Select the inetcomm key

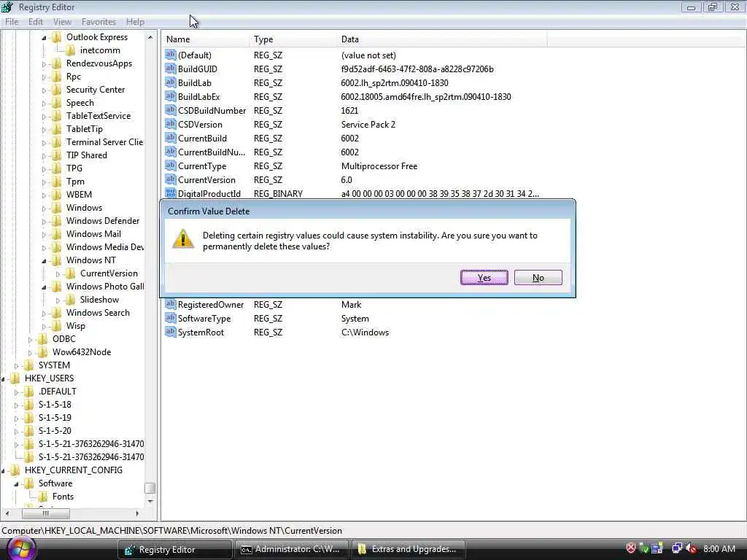[x=100, y=50]
